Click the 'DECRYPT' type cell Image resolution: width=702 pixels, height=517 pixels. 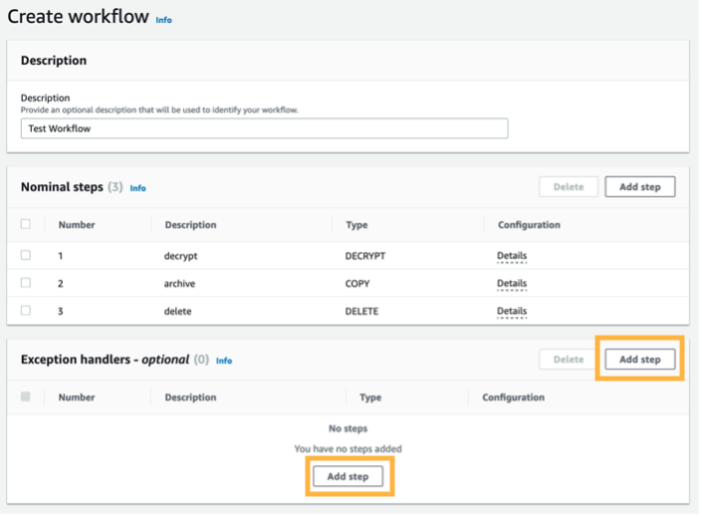pyautogui.click(x=365, y=256)
